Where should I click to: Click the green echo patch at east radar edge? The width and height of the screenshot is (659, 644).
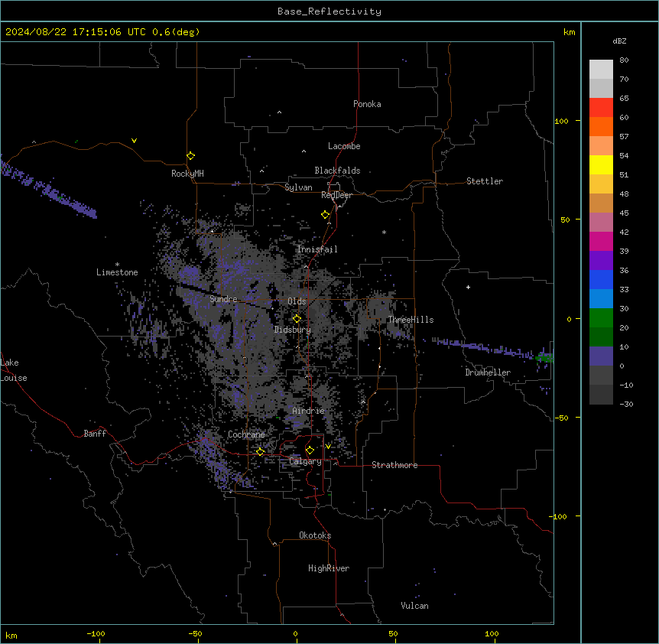pyautogui.click(x=544, y=358)
